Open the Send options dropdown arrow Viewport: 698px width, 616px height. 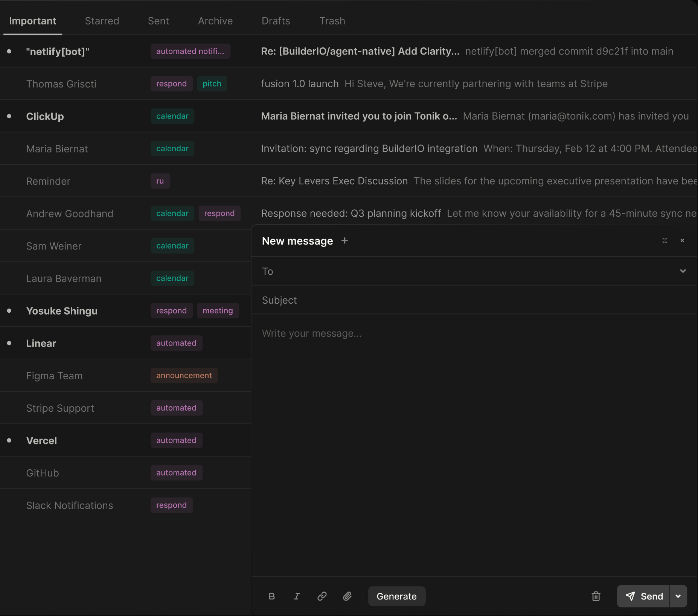pyautogui.click(x=678, y=596)
